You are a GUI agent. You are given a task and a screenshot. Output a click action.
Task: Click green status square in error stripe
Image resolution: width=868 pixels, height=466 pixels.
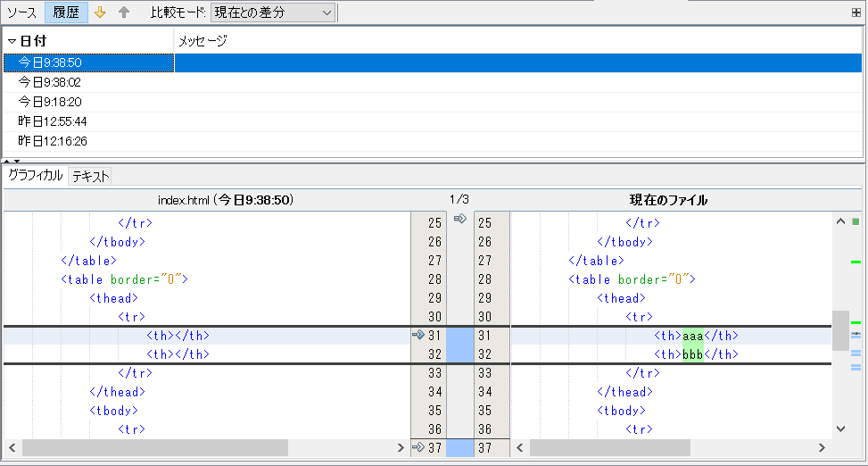point(856,221)
